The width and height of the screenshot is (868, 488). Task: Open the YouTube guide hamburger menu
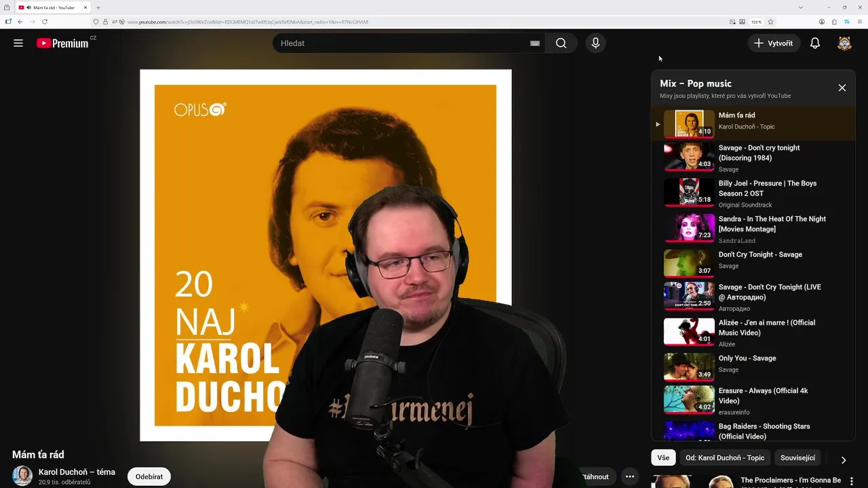point(18,43)
